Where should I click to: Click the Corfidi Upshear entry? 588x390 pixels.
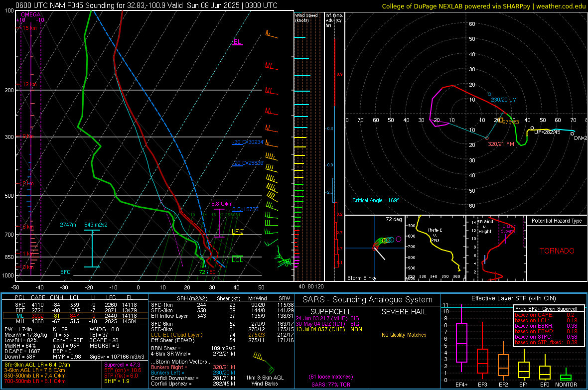pos(193,384)
